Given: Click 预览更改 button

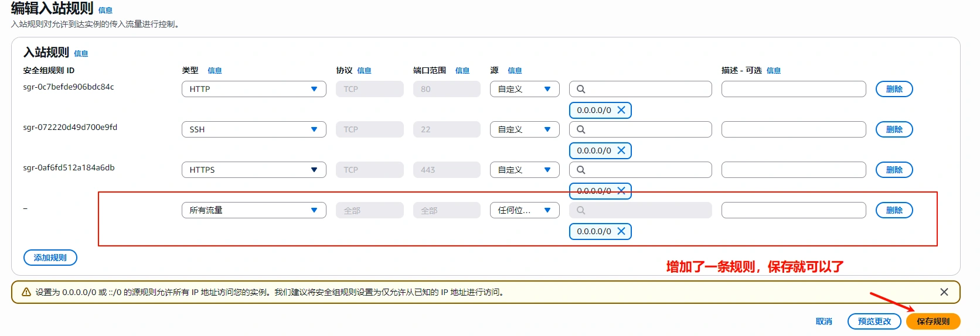Looking at the screenshot, I should pos(874,321).
